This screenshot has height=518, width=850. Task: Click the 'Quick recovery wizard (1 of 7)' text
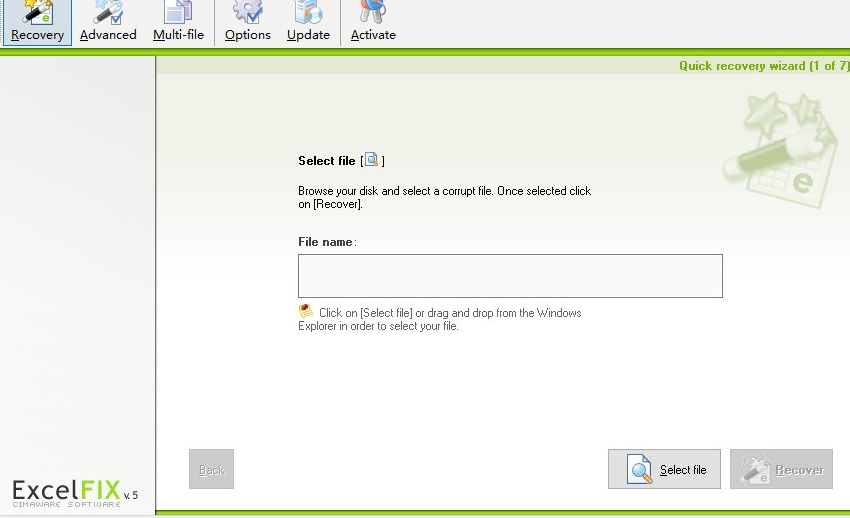[x=764, y=66]
